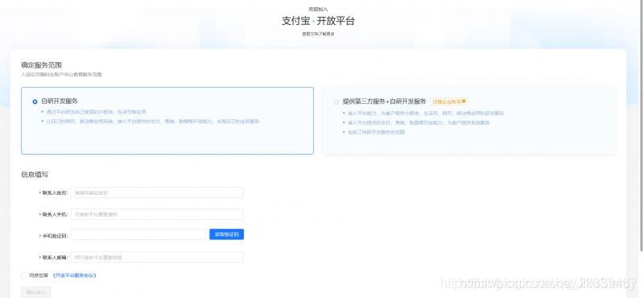The image size is (644, 298).
Task: Click the 仅限企业账号 orange tag
Action: pos(448,101)
